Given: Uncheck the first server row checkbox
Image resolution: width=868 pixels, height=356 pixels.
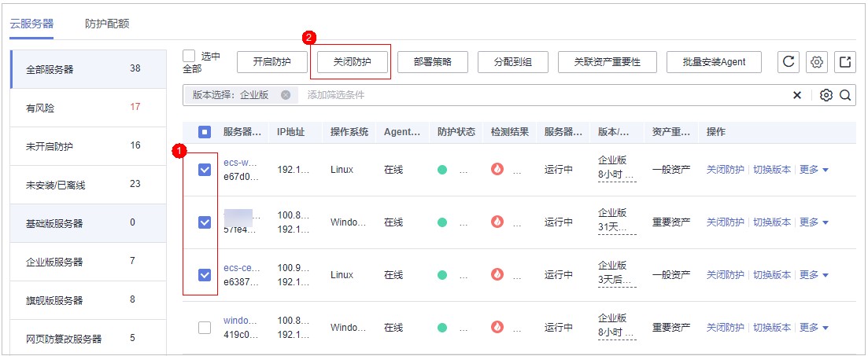Looking at the screenshot, I should (x=205, y=170).
